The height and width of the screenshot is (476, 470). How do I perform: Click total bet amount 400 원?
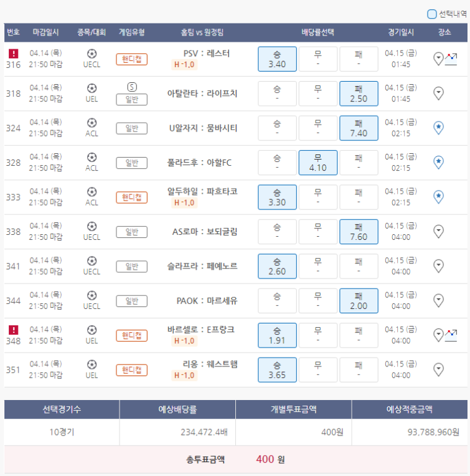270,460
